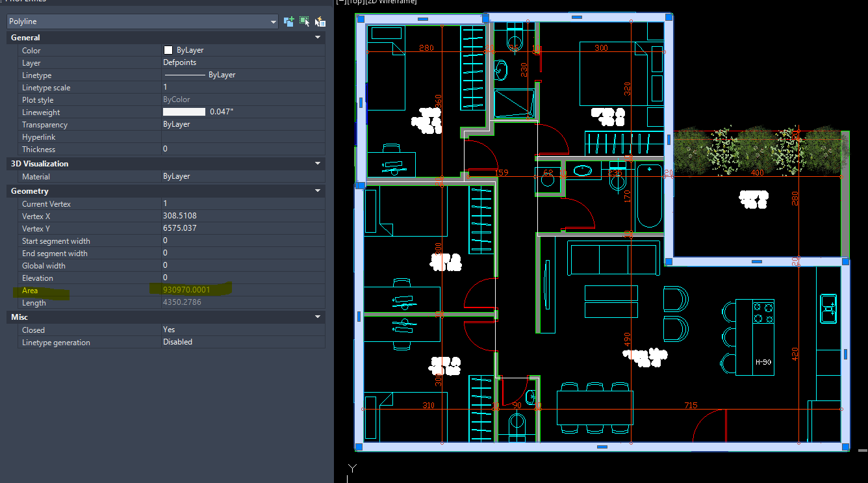Collapse the General properties section

[x=318, y=38]
